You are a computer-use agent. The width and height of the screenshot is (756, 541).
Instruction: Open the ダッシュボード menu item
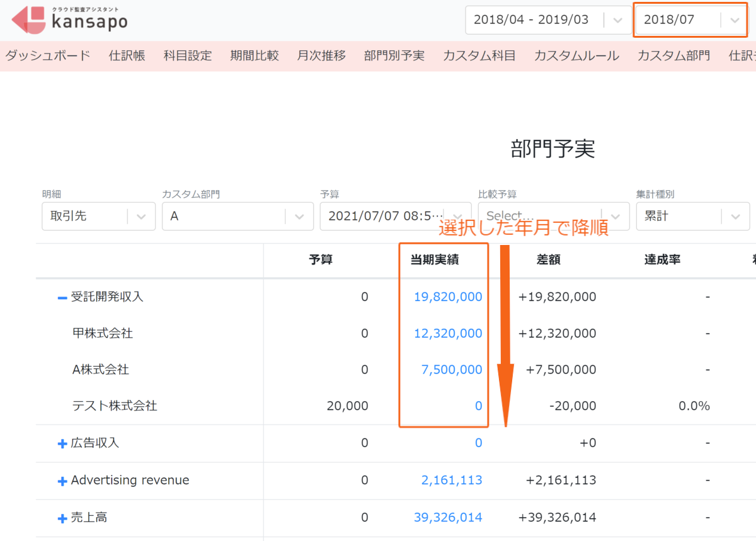pos(48,55)
